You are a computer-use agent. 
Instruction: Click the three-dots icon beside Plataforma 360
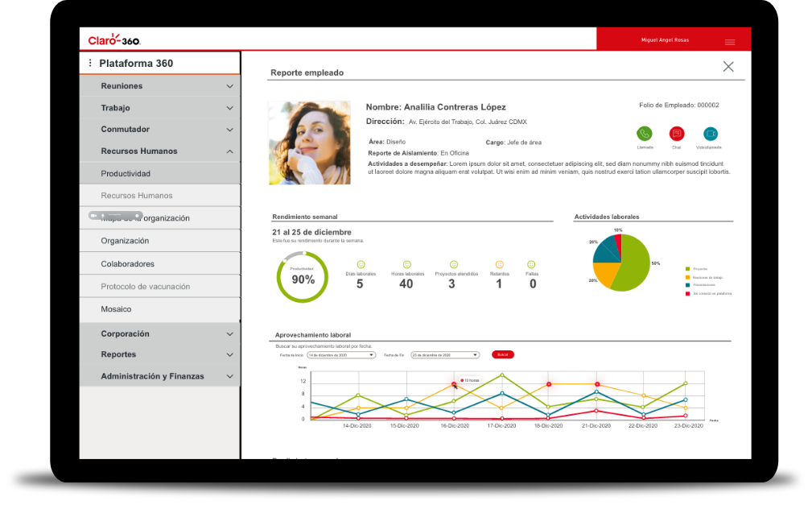coord(90,63)
